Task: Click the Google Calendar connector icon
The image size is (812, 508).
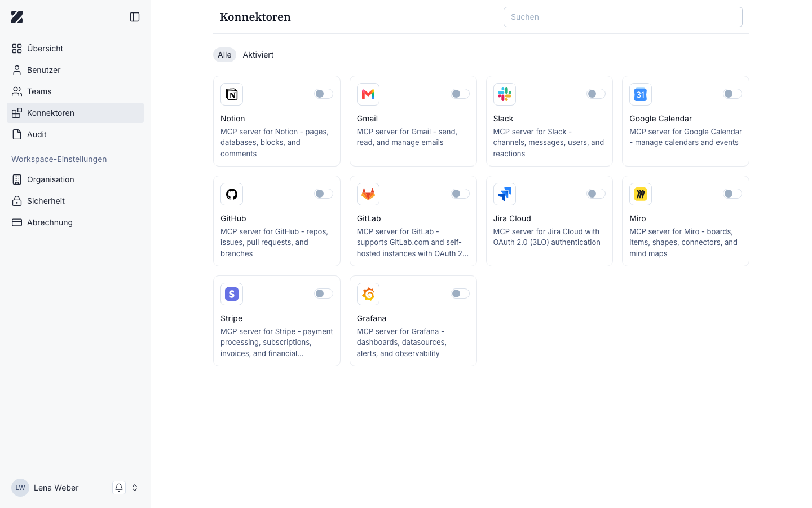Action: (641, 94)
